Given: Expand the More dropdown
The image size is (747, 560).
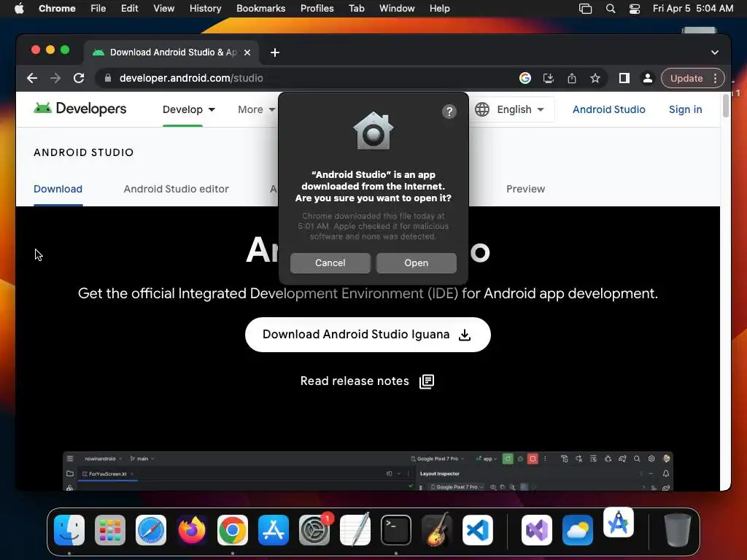Looking at the screenshot, I should point(256,109).
